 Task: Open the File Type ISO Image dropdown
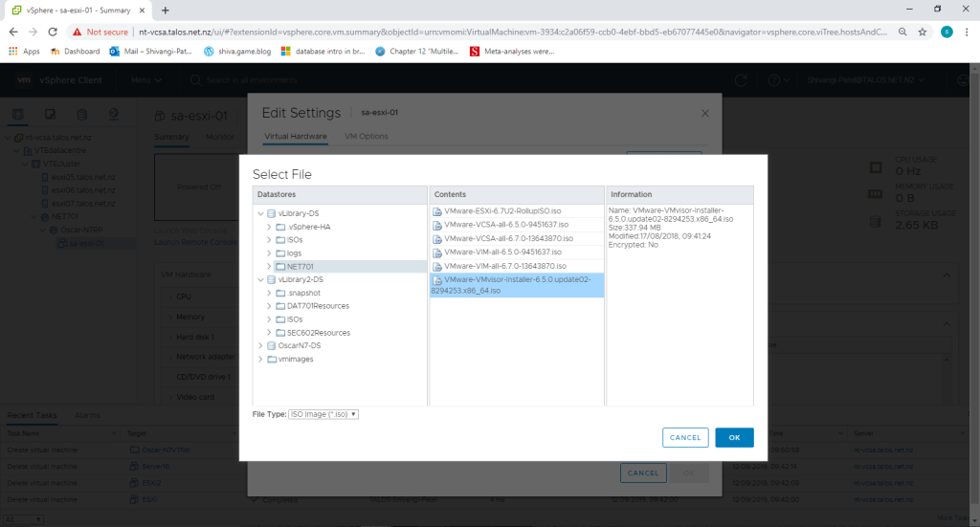[323, 414]
